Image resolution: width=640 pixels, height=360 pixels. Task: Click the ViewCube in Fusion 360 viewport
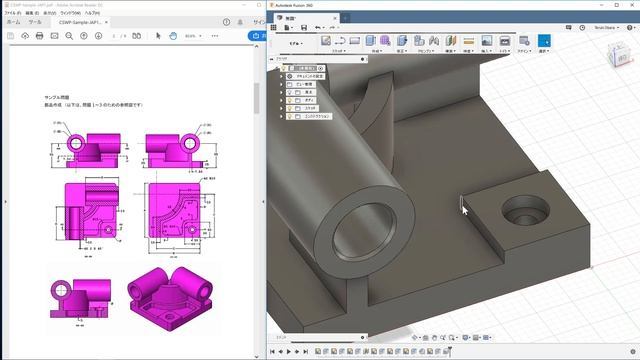(x=620, y=55)
